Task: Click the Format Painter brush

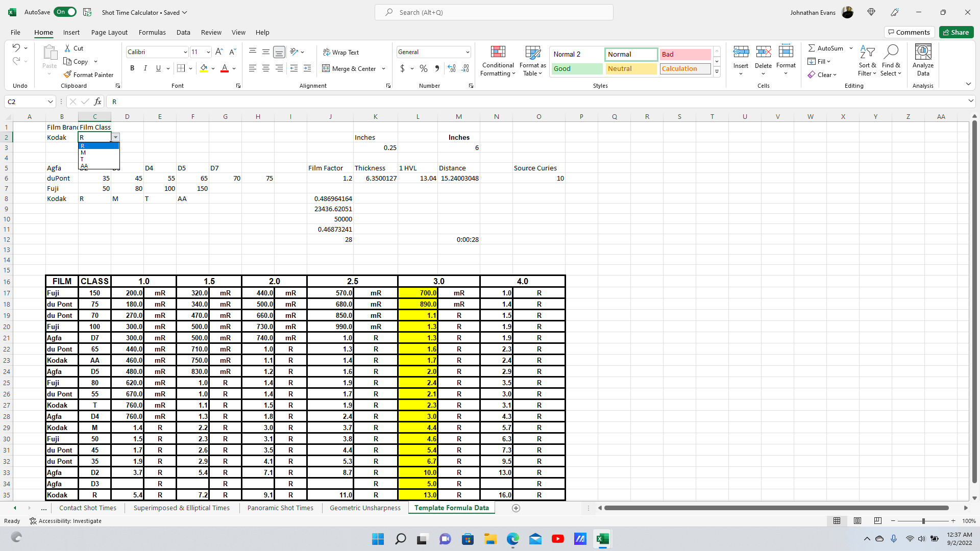Action: coord(67,74)
